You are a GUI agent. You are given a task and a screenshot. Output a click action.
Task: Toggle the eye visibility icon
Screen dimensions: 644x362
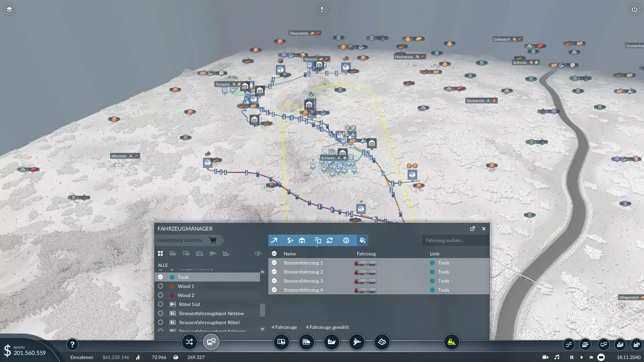(258, 253)
